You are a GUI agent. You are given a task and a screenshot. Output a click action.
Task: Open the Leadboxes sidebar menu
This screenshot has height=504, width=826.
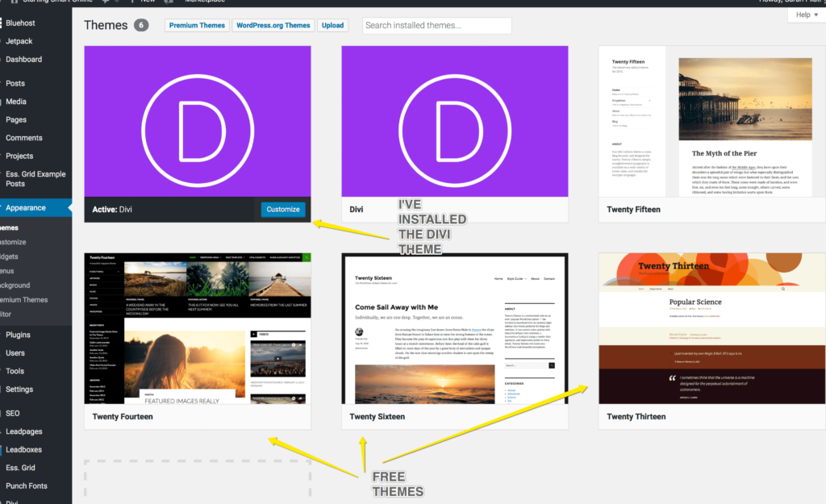click(x=23, y=450)
